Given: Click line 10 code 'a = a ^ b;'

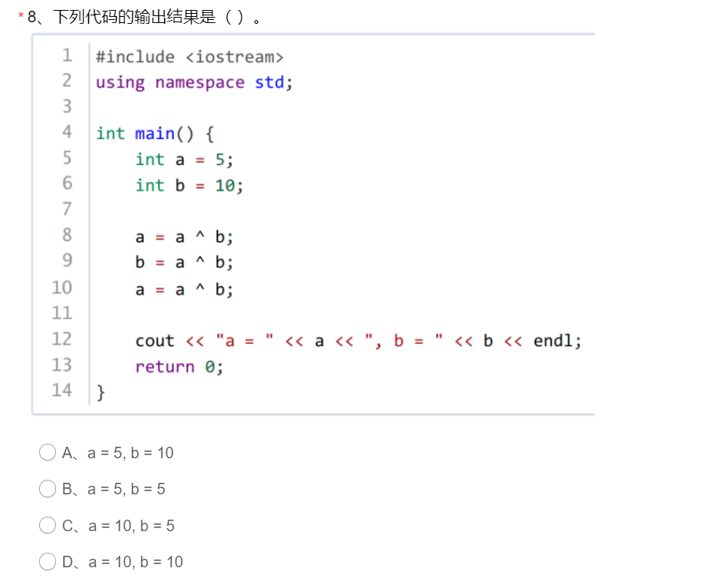Looking at the screenshot, I should (x=184, y=290).
